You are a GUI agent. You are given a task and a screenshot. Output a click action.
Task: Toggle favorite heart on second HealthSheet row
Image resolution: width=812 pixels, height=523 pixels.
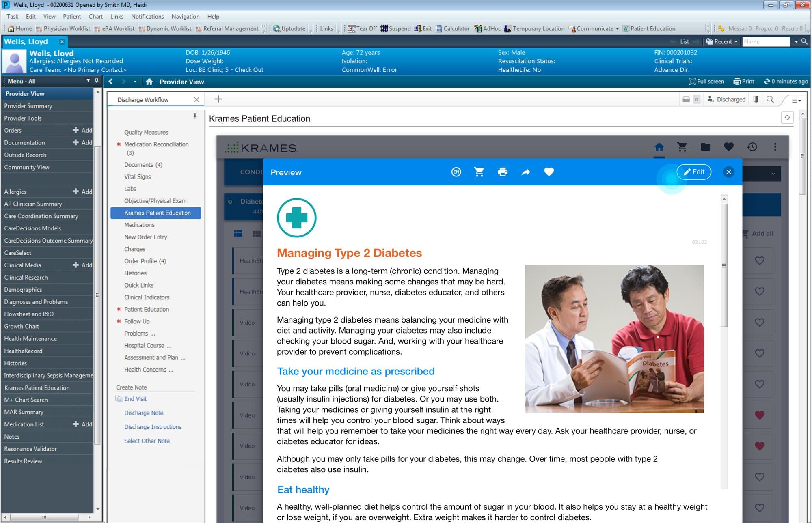[760, 291]
